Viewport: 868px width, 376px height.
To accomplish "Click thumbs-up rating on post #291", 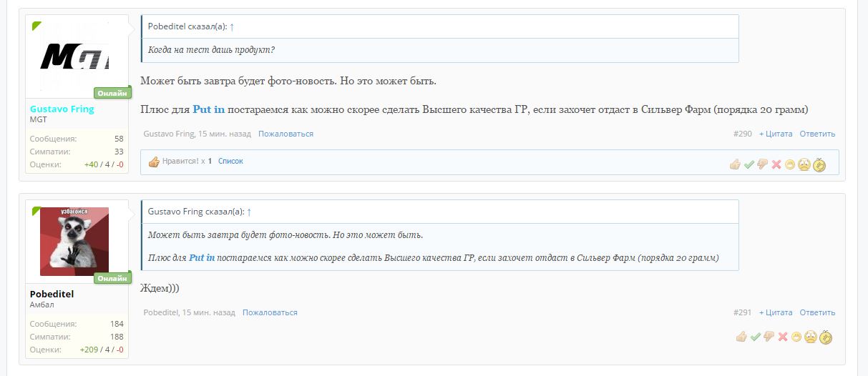I will coord(741,337).
